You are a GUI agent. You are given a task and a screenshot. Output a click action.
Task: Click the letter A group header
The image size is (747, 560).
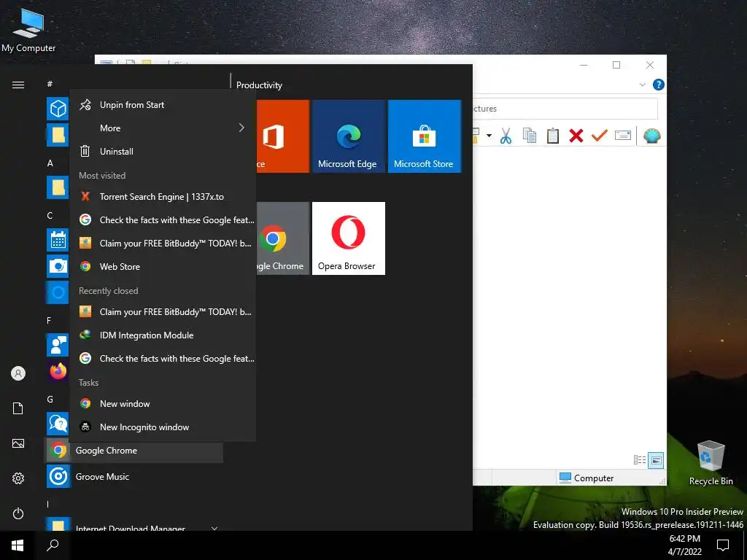tap(50, 163)
